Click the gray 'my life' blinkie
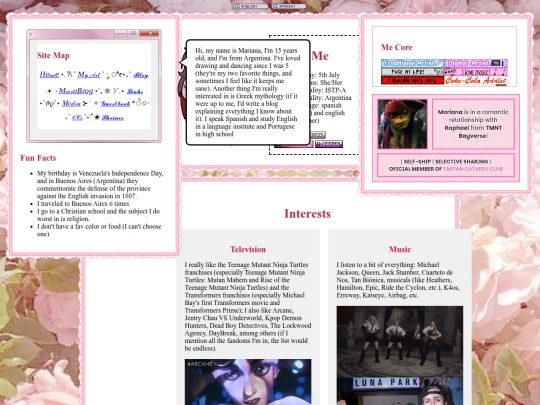The height and width of the screenshot is (405, 540). (x=413, y=72)
